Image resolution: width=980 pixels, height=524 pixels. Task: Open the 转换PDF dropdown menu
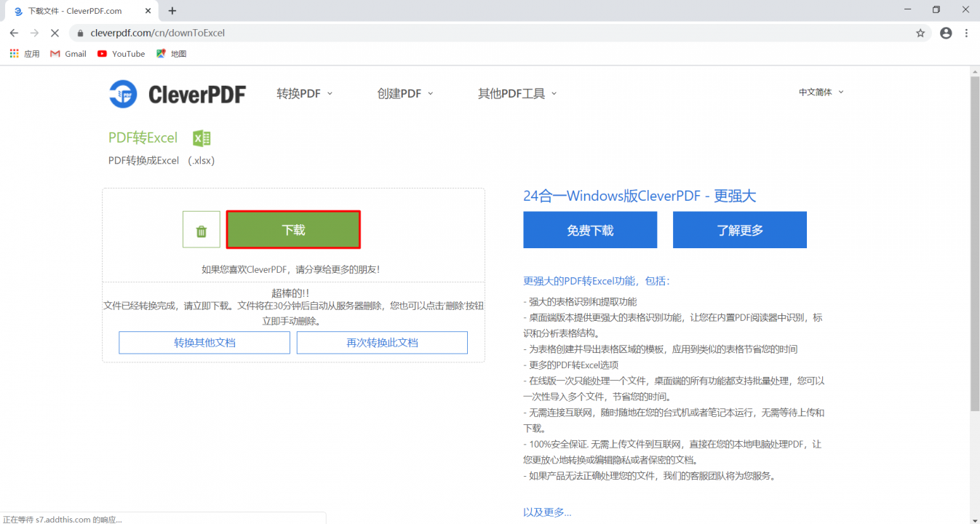304,93
